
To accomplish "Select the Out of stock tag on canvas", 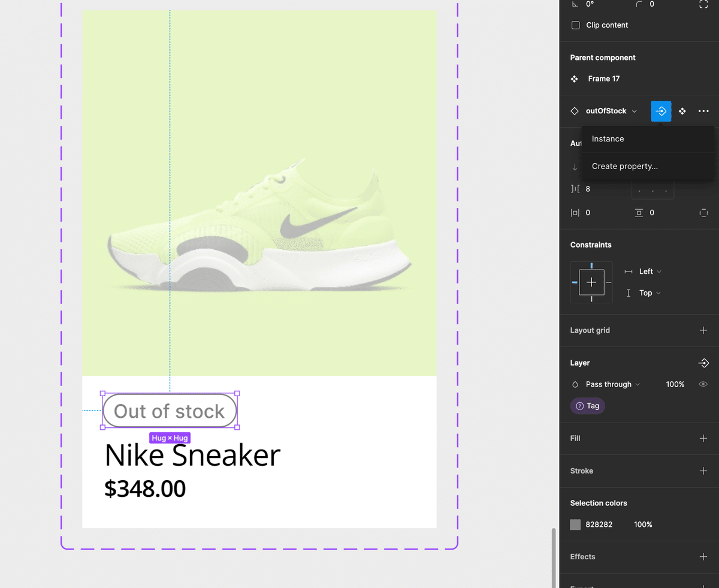I will point(170,411).
